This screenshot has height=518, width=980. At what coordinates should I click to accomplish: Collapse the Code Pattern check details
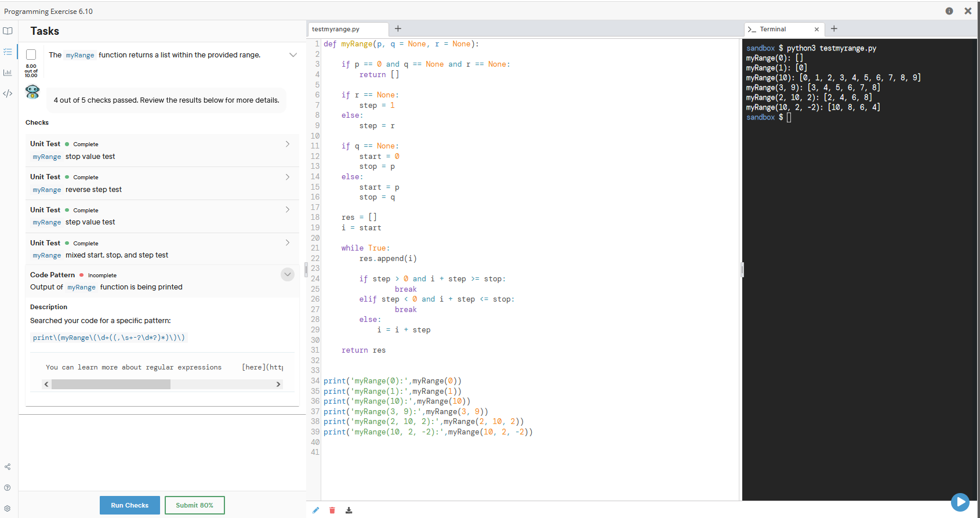tap(288, 274)
